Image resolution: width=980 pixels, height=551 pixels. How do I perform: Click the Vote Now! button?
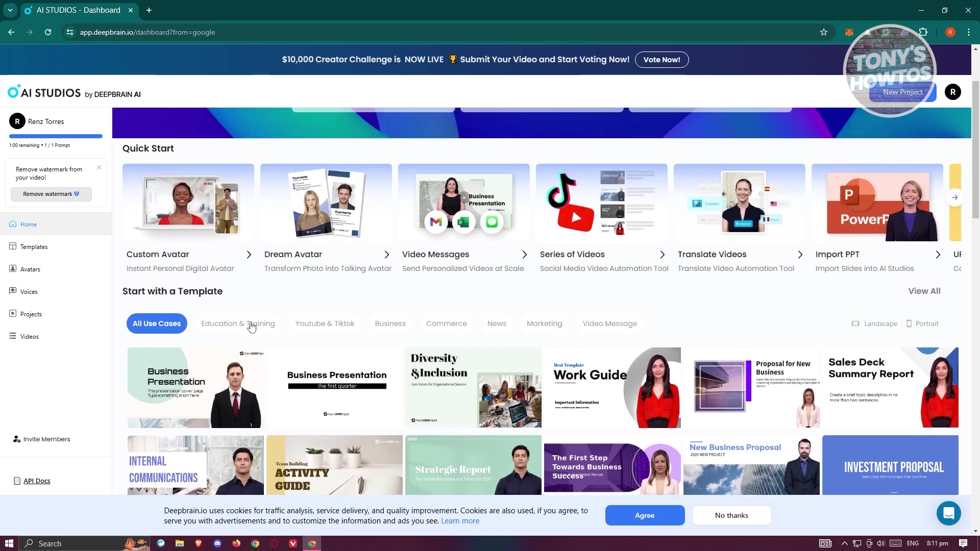pyautogui.click(x=661, y=60)
